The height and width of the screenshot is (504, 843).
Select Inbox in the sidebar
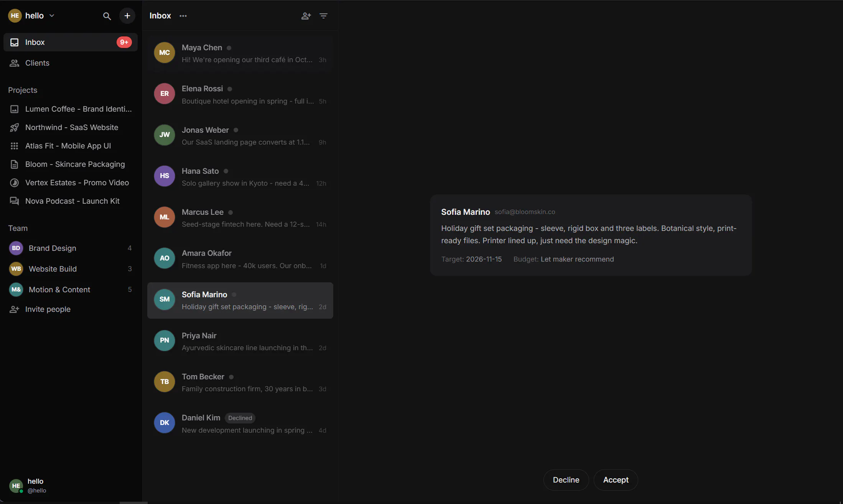click(71, 42)
